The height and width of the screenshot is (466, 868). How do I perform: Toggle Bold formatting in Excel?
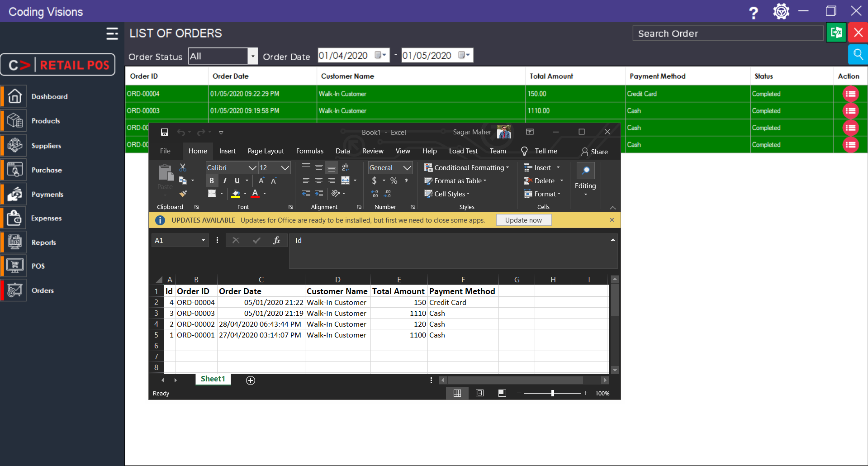(211, 181)
